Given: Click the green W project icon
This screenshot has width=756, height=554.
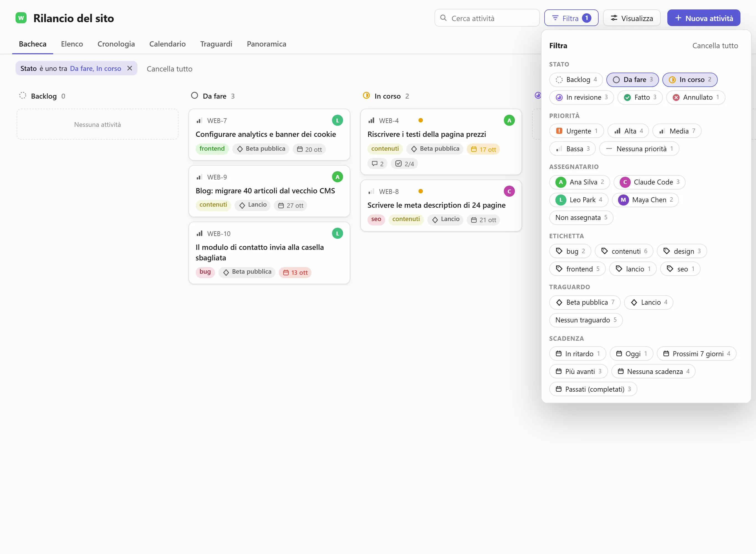Looking at the screenshot, I should point(21,18).
